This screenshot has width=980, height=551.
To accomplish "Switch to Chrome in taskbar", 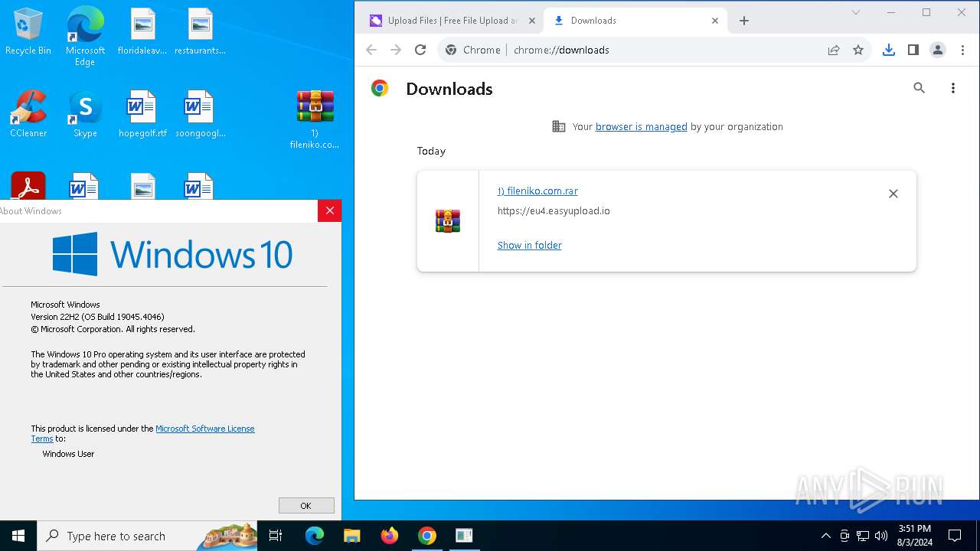I will point(427,536).
